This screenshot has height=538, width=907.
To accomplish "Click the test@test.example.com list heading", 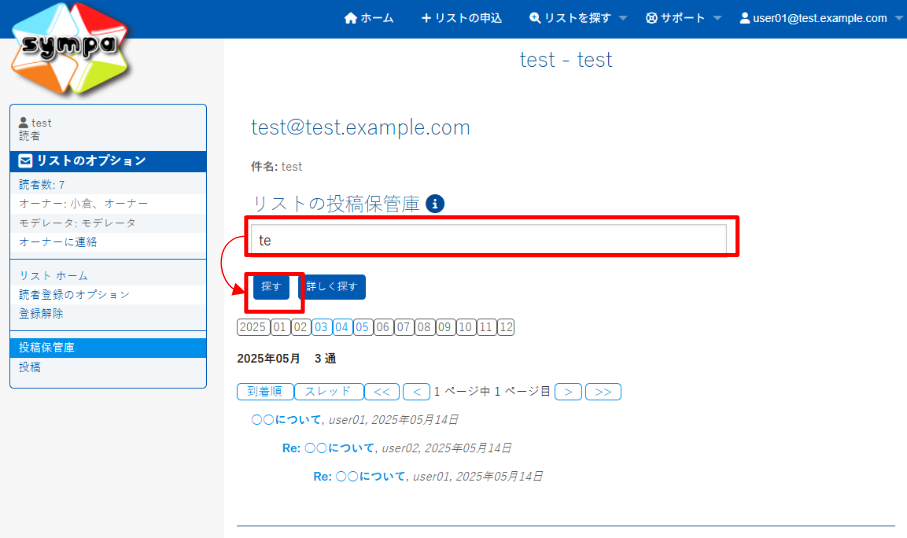I will (x=360, y=127).
